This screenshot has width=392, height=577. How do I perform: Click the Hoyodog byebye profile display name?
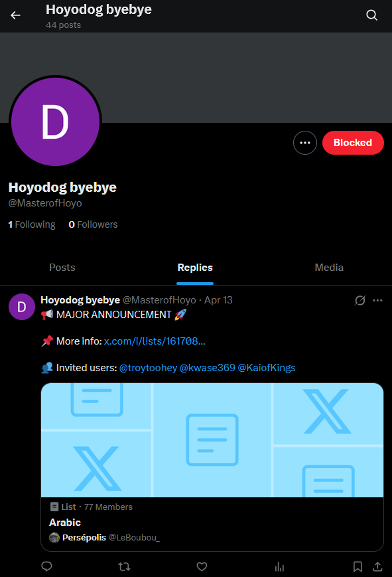[62, 187]
